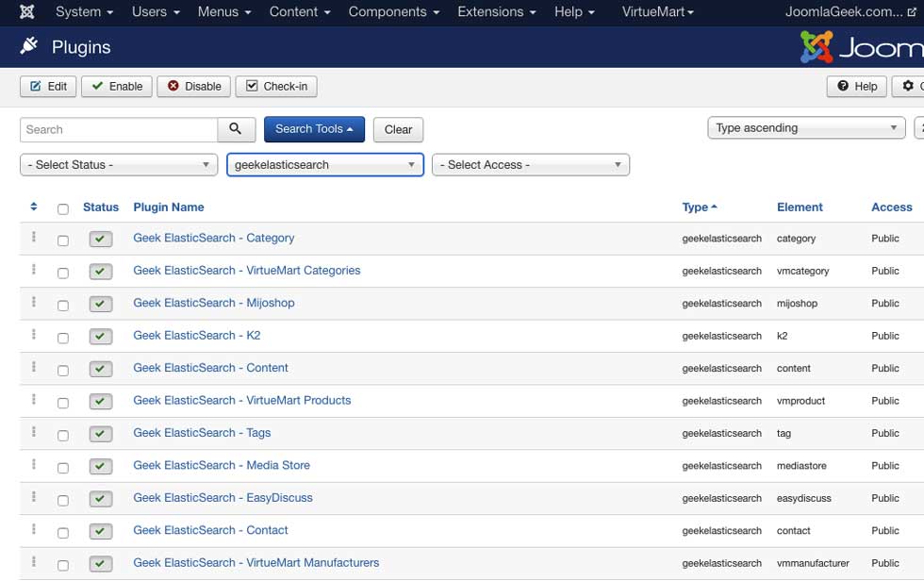Toggle enabled status of K2 plugin
The width and height of the screenshot is (924, 581).
[x=101, y=336]
